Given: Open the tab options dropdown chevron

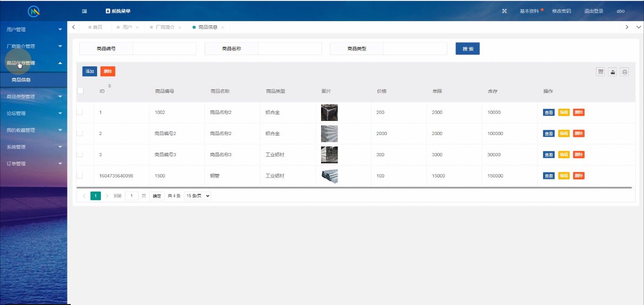Looking at the screenshot, I should [x=639, y=27].
